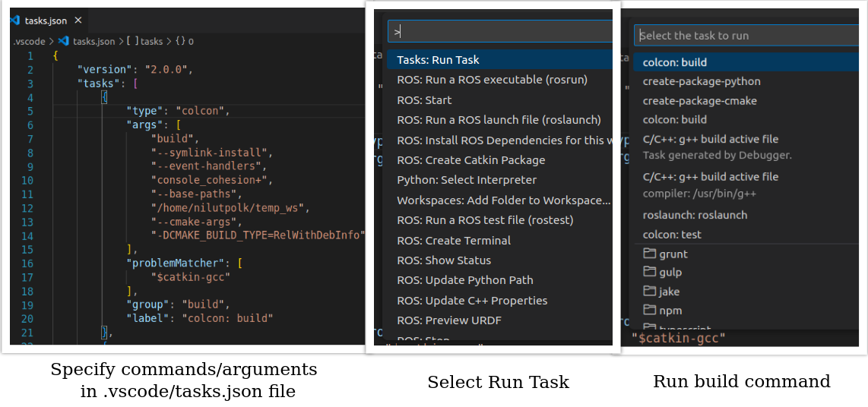Choose ROS: Update C++ Properties
This screenshot has height=407, width=868.
pos(499,301)
